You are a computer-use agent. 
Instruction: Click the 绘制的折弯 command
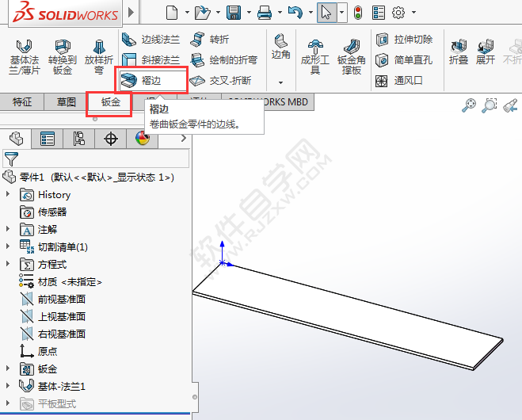point(223,60)
